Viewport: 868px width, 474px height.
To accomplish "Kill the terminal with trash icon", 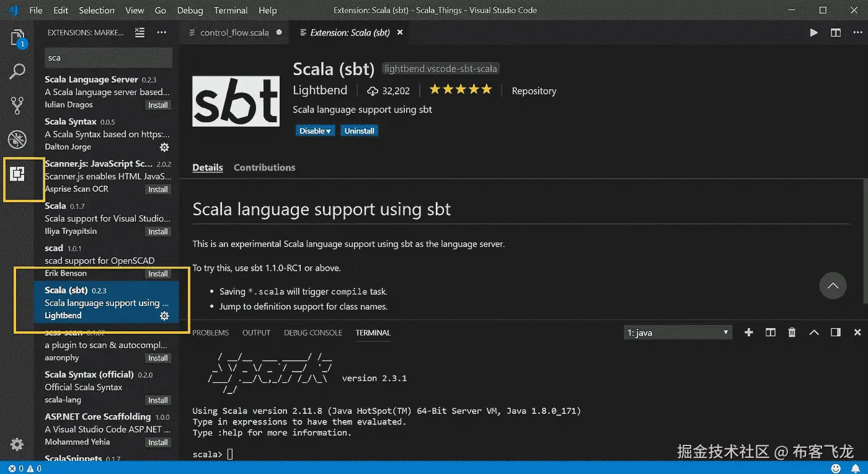I will [x=792, y=333].
